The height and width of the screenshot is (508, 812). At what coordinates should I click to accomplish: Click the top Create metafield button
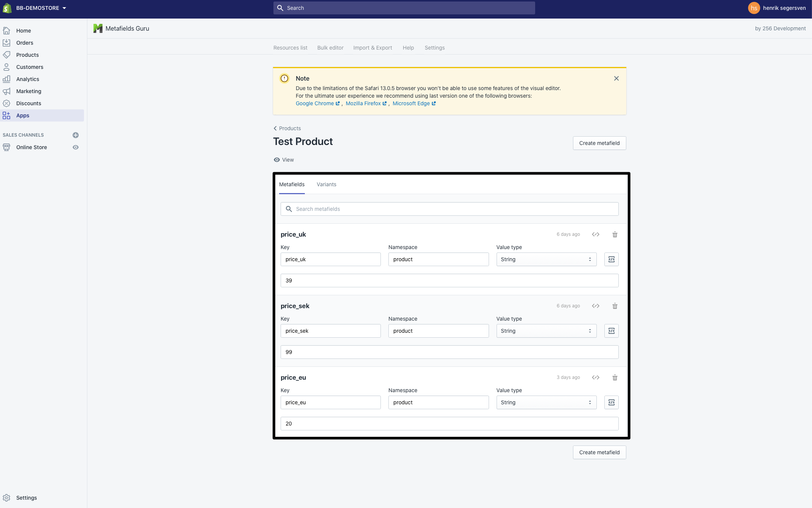599,143
